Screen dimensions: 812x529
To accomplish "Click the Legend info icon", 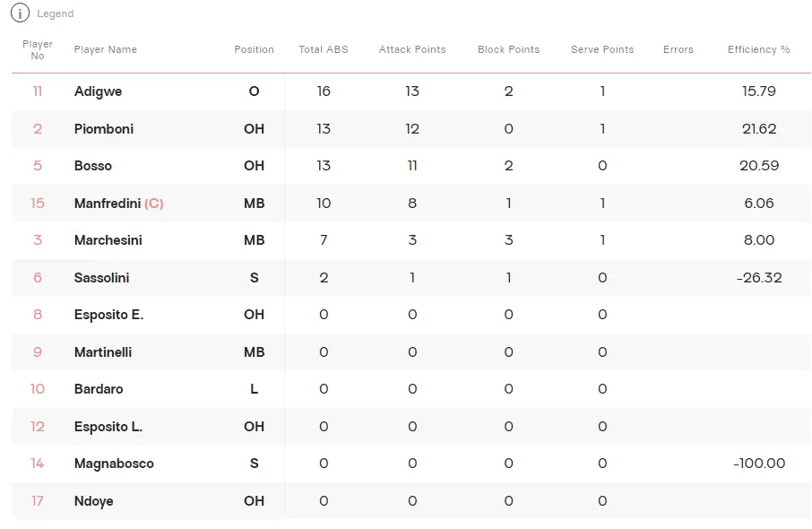I will pyautogui.click(x=20, y=13).
